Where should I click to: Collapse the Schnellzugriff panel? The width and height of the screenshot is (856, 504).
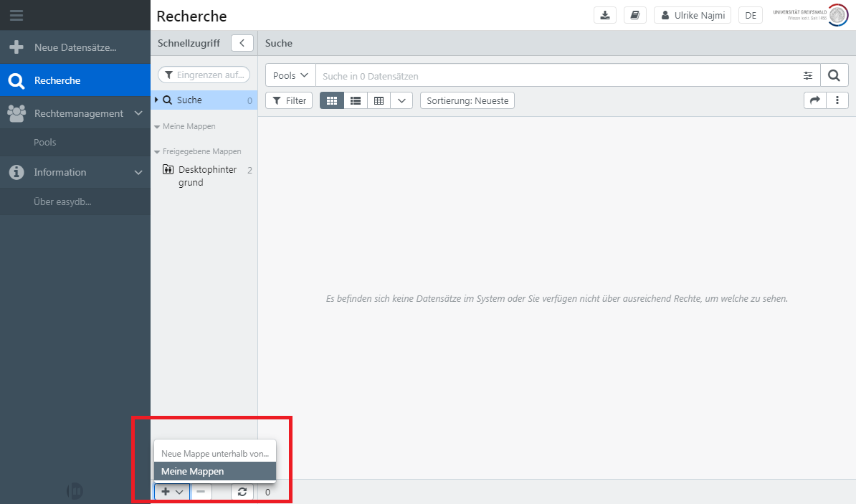tap(242, 43)
